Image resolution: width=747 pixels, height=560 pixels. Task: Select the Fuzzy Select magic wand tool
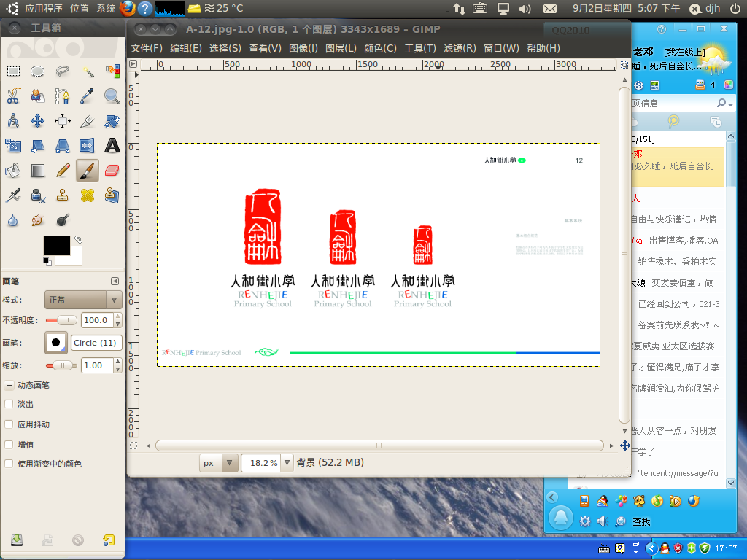click(88, 71)
